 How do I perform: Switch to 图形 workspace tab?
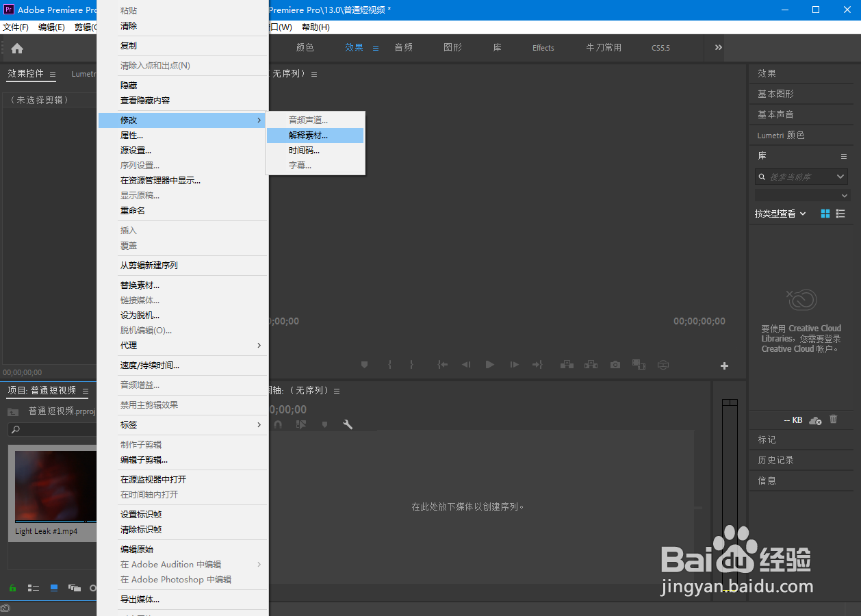452,48
